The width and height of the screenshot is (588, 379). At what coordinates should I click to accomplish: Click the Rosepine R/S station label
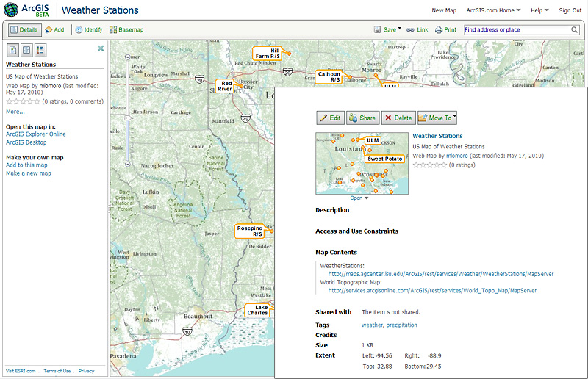coord(249,231)
